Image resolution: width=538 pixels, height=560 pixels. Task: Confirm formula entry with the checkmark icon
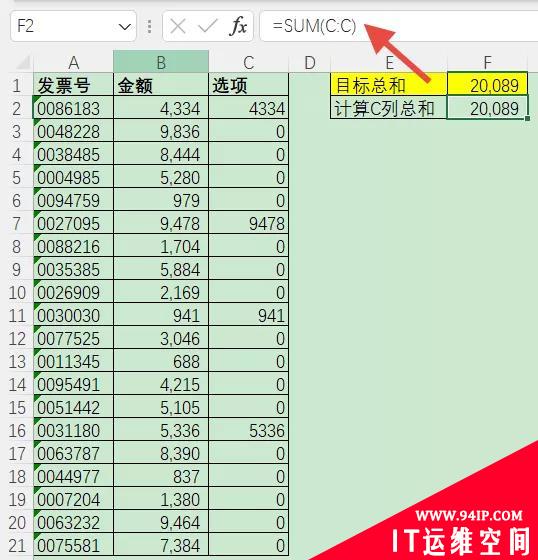tap(208, 26)
